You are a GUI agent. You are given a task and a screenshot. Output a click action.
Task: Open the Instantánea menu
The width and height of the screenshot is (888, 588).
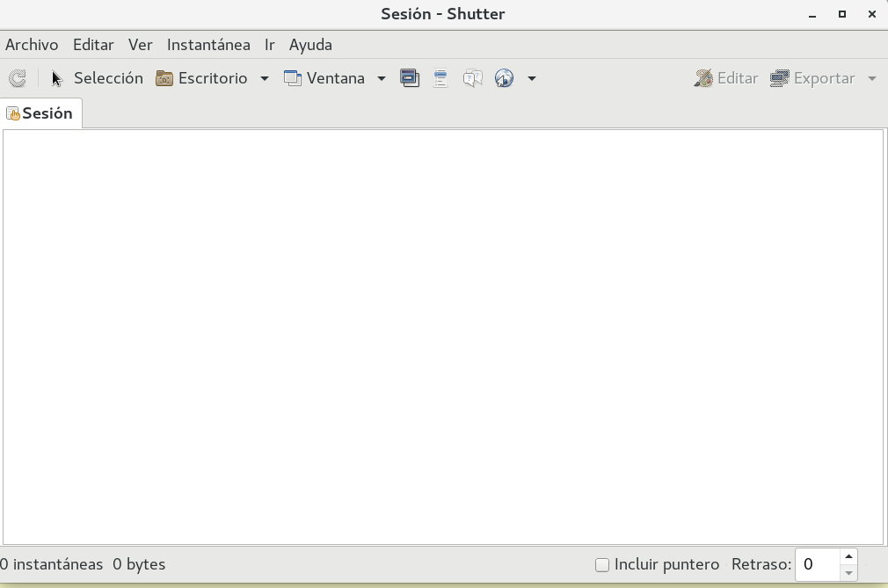click(x=208, y=45)
